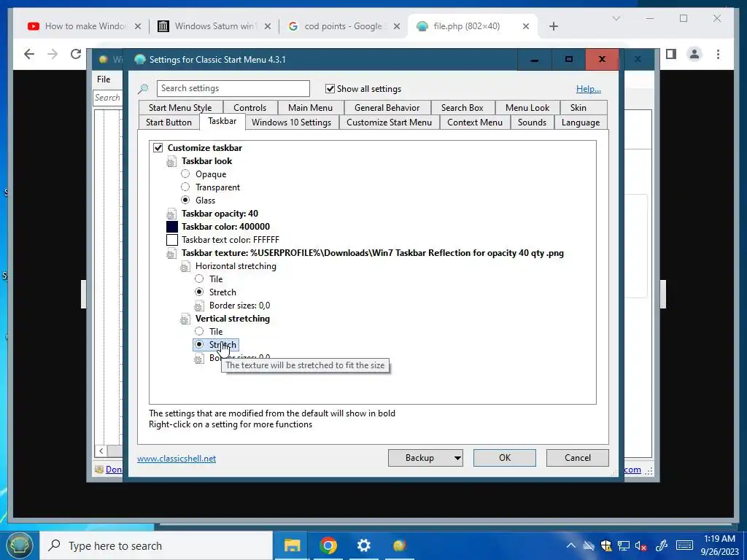Open File menu in background window
The image size is (747, 560).
[104, 79]
